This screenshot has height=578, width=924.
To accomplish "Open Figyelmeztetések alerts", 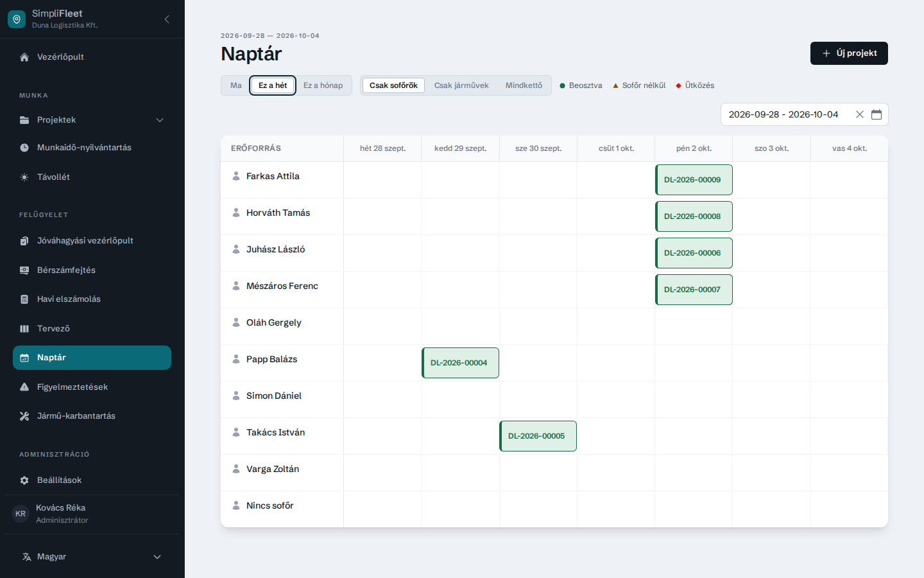I will coord(92,387).
